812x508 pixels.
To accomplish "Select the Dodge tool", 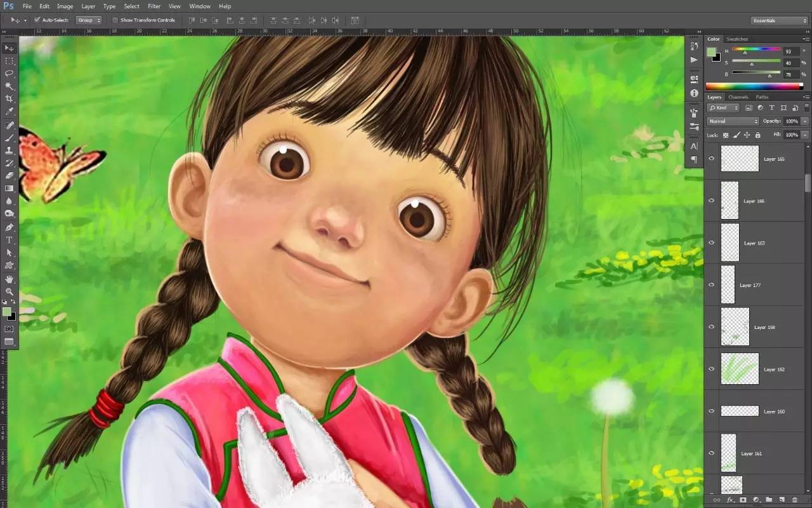I will (x=10, y=214).
